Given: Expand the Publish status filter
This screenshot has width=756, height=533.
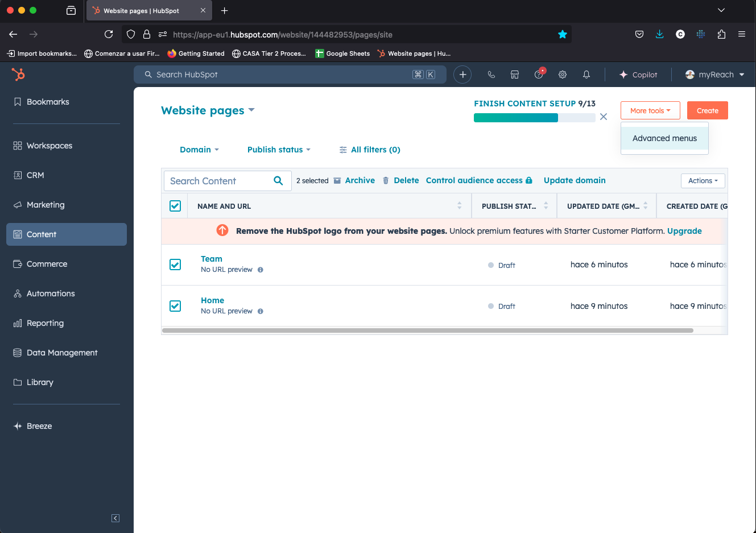Looking at the screenshot, I should (279, 150).
